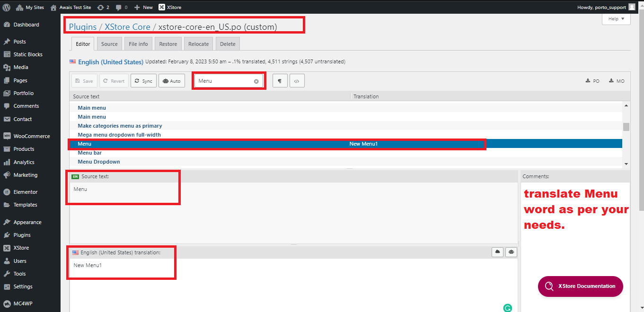Screen dimensions: 644x312
Task: Download the PO file
Action: pos(592,81)
